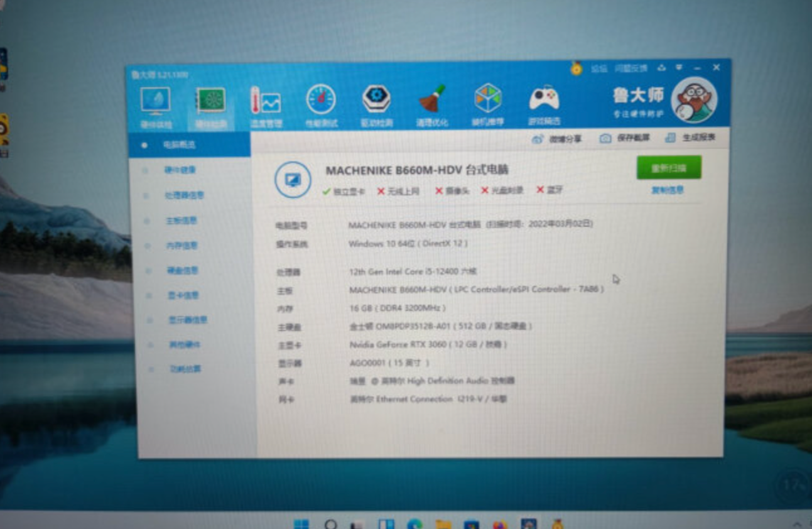Click the 无线上网 red X status

[x=398, y=191]
